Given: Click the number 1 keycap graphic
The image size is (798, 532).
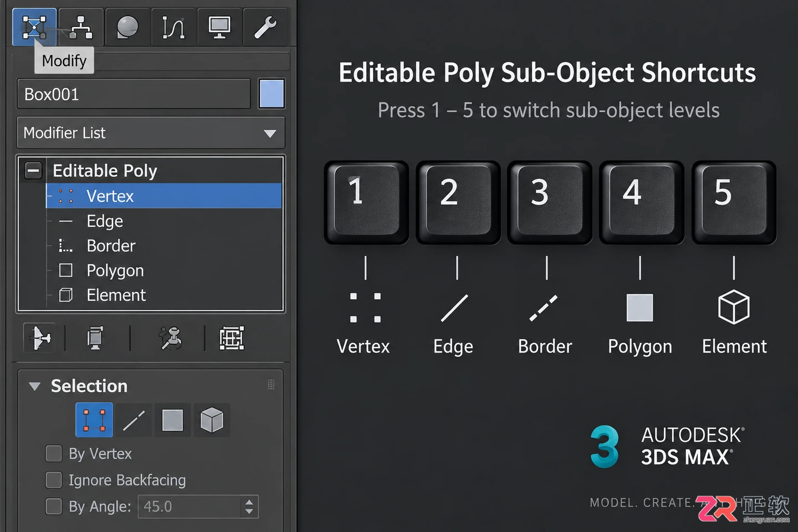Looking at the screenshot, I should [366, 202].
